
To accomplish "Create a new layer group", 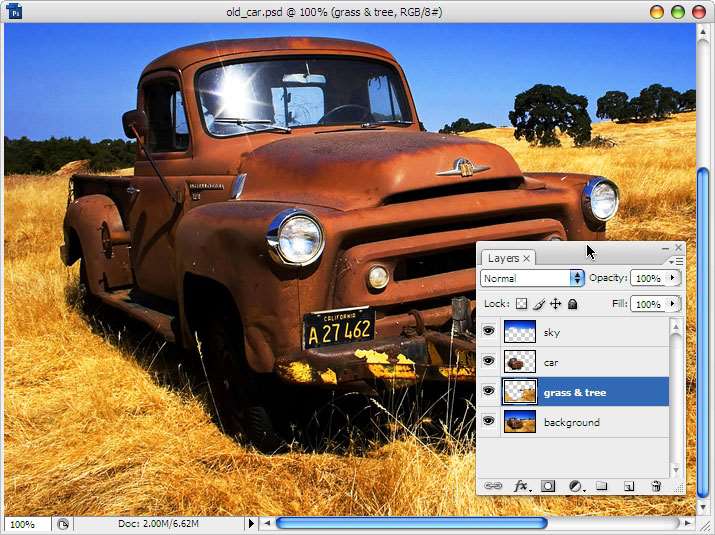I will (602, 485).
